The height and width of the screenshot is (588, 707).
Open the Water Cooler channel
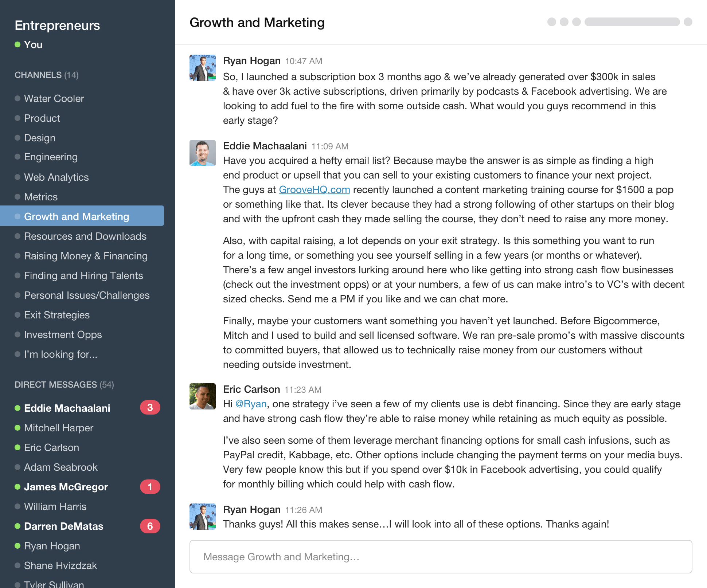[x=54, y=99]
